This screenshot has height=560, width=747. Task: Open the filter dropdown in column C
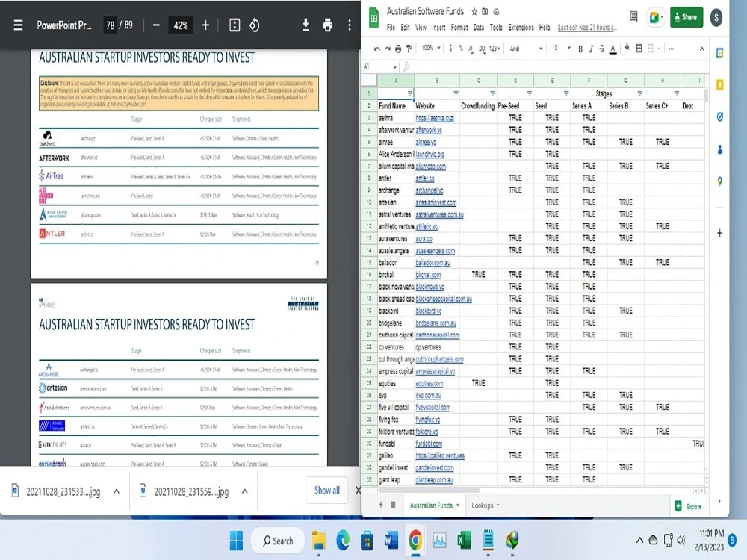click(492, 93)
